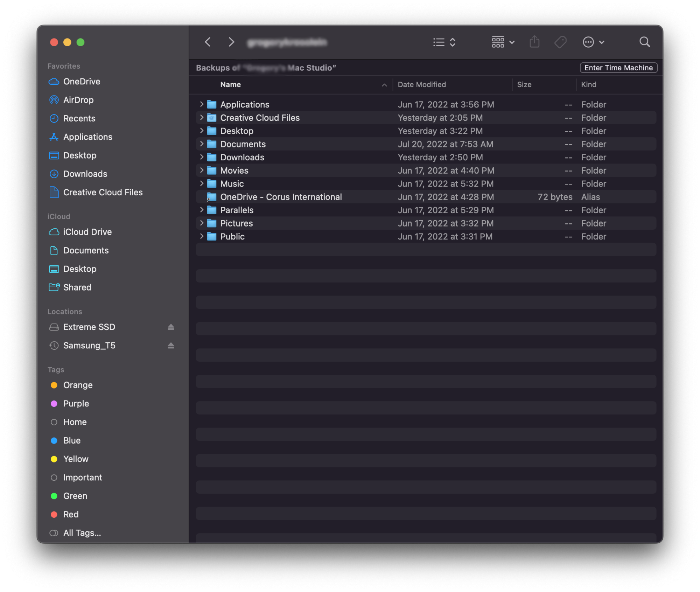Expand the Parallels folder disclosure arrow
This screenshot has width=700, height=592.
point(202,210)
